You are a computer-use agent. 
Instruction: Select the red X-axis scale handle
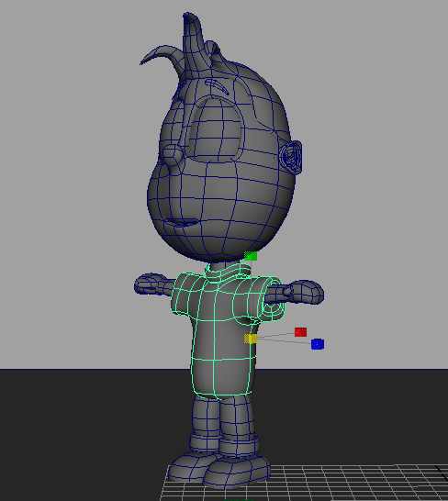300,332
